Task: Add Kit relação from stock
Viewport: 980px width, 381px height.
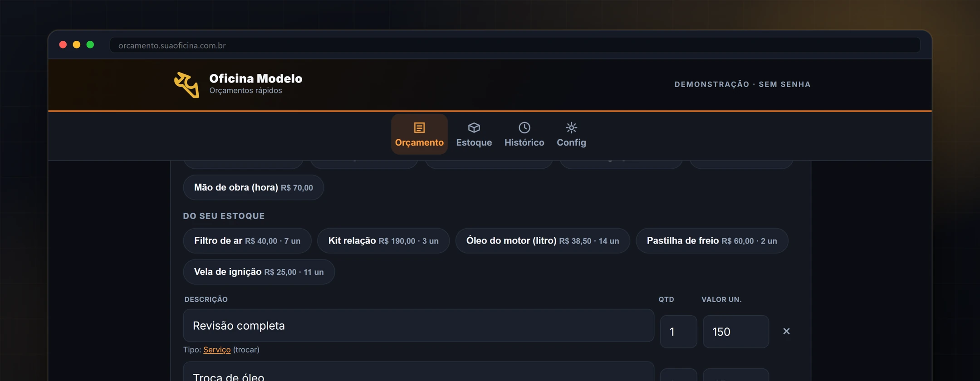Action: (x=383, y=241)
